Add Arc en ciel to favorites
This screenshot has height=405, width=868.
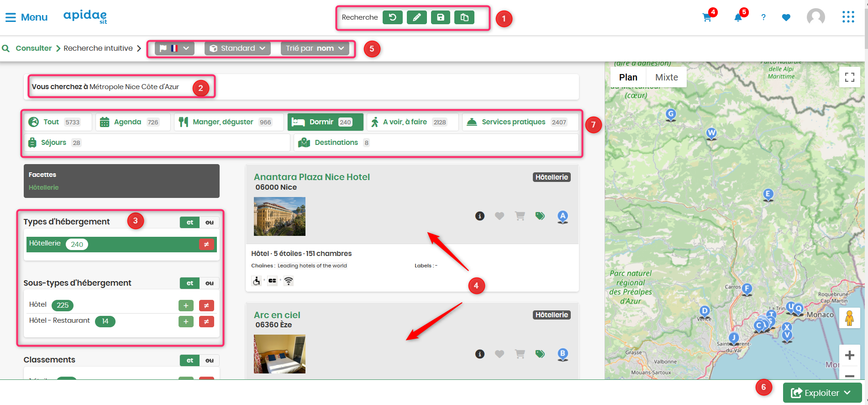(x=500, y=354)
